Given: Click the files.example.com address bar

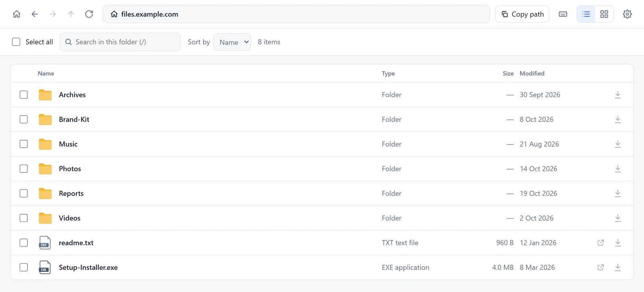Looking at the screenshot, I should 296,14.
